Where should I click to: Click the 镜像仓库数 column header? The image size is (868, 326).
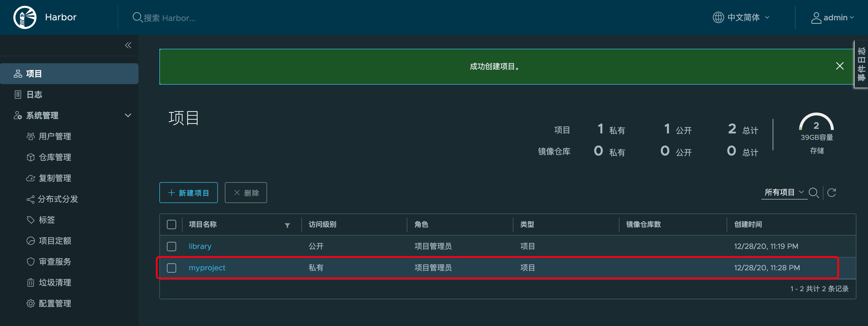pos(643,224)
